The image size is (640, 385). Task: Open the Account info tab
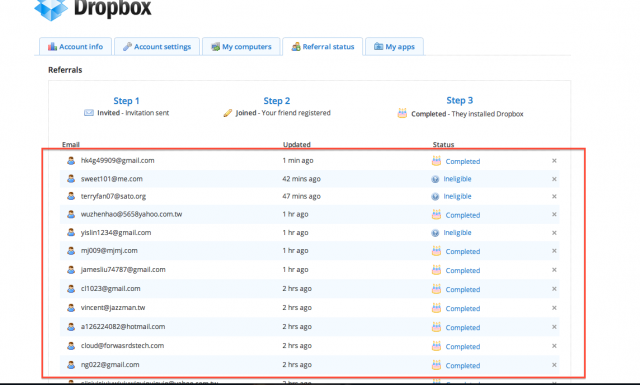pyautogui.click(x=76, y=47)
